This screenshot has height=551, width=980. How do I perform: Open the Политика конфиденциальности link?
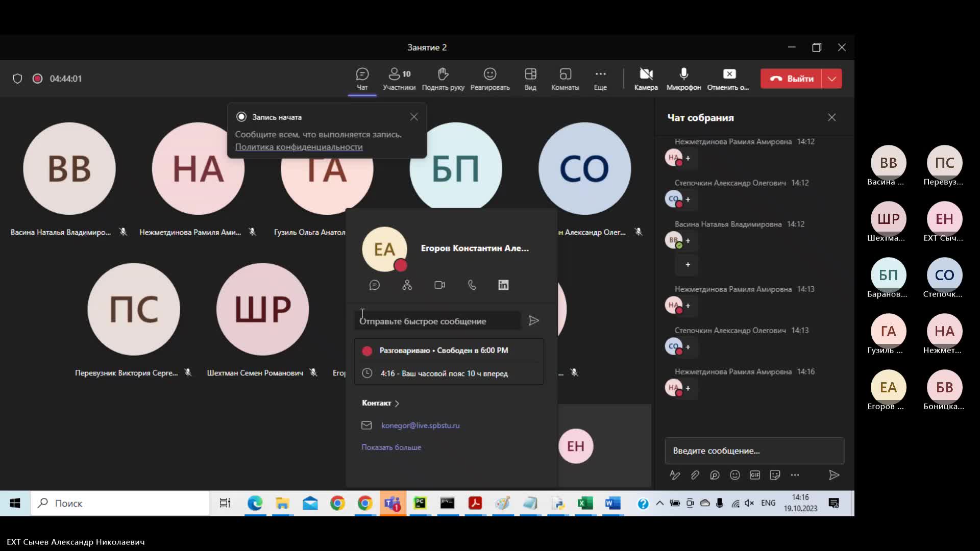299,147
